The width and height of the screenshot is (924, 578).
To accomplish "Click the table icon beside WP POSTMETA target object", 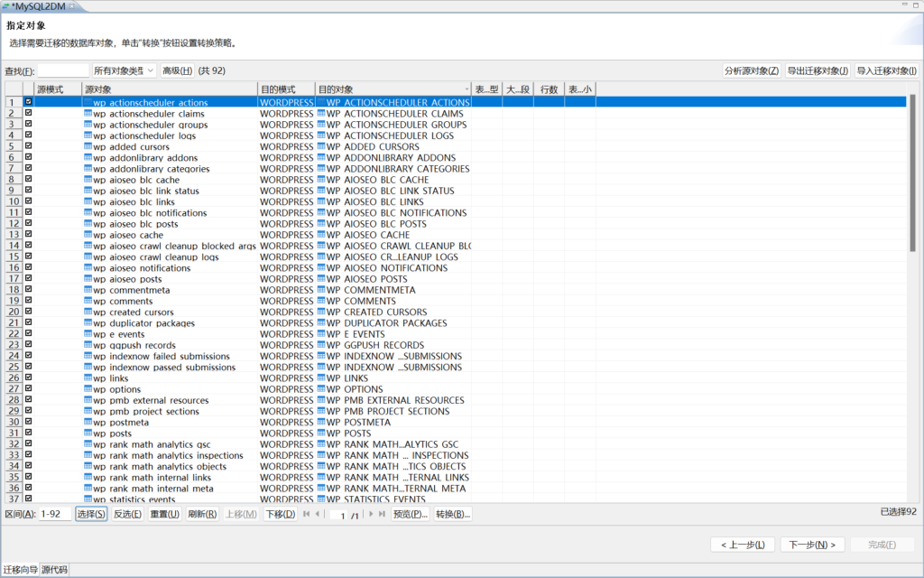I will click(321, 423).
